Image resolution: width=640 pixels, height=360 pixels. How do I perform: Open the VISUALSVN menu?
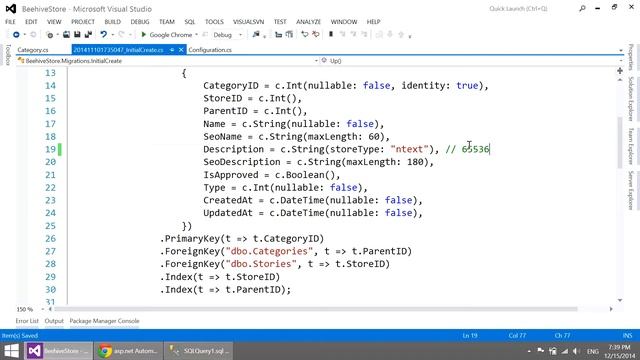(249, 22)
